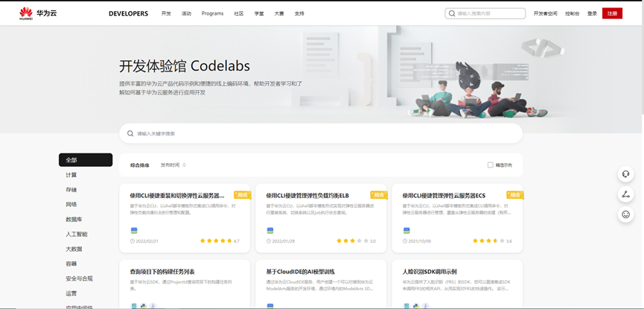Click the clock icon beside 2022/02/21

click(x=133, y=241)
